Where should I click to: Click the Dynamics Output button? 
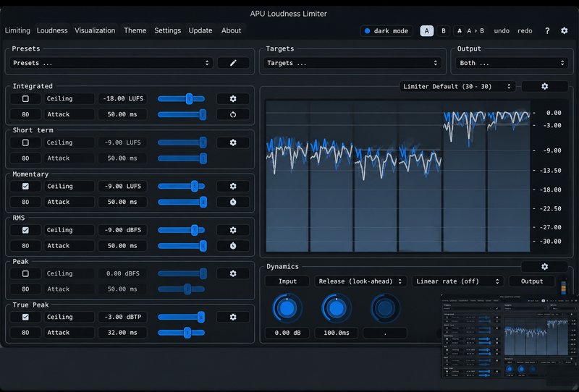[x=532, y=281]
